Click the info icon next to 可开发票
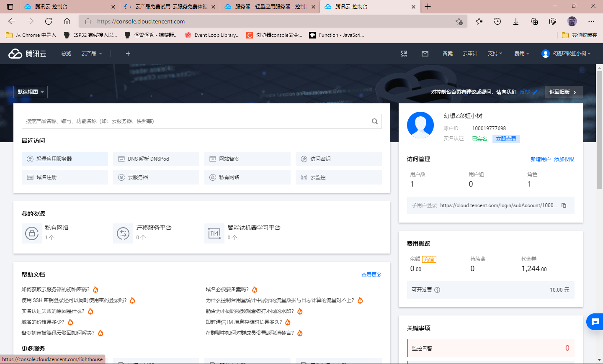 437,290
